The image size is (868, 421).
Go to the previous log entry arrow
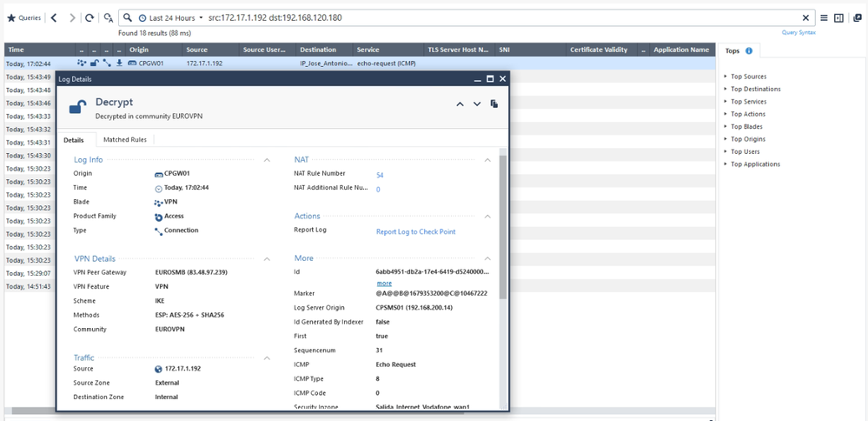coord(460,104)
